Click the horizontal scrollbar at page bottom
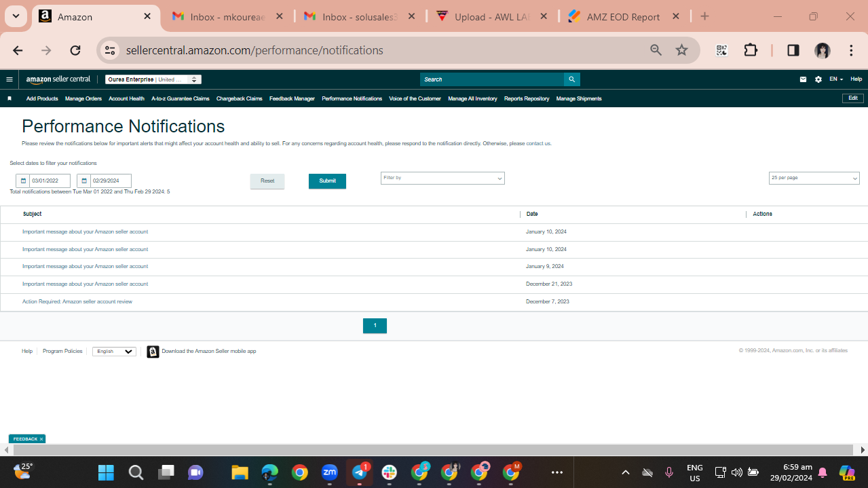 433,450
